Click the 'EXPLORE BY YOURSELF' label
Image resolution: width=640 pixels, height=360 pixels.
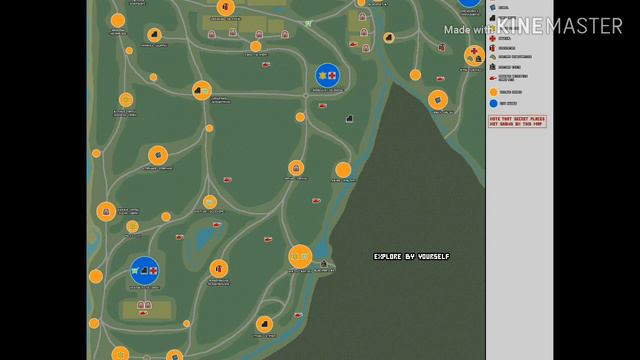tap(411, 256)
